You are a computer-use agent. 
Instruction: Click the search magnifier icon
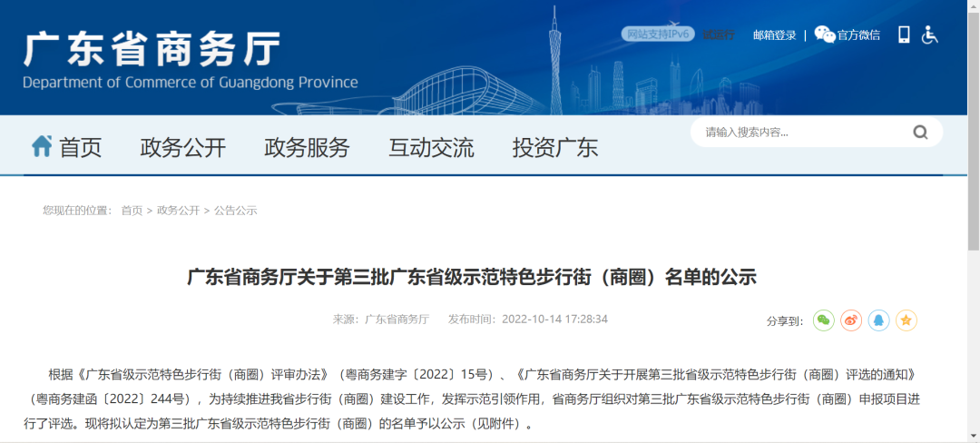(x=920, y=133)
